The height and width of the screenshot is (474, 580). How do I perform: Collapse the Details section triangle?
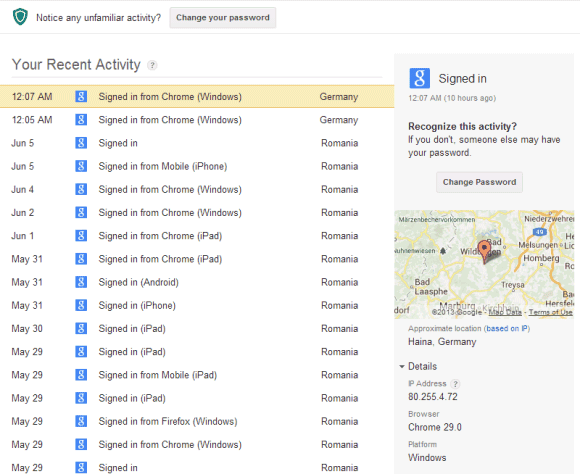pyautogui.click(x=402, y=367)
